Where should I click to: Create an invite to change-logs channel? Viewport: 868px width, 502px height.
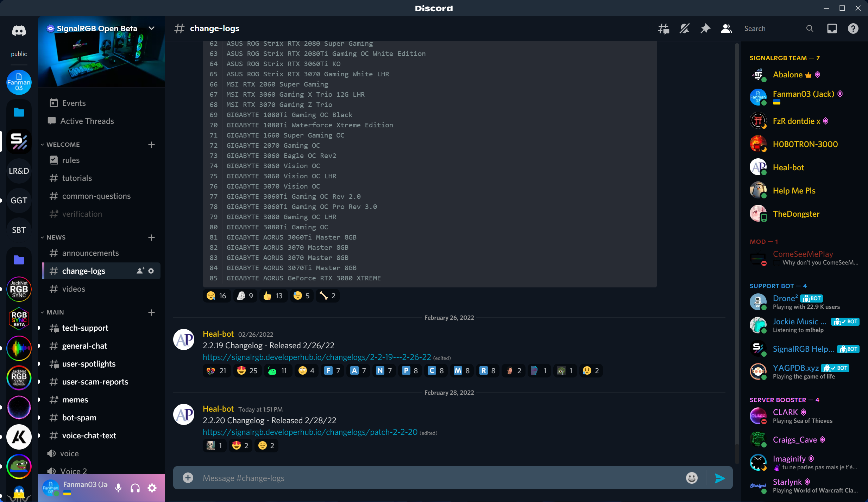[141, 271]
